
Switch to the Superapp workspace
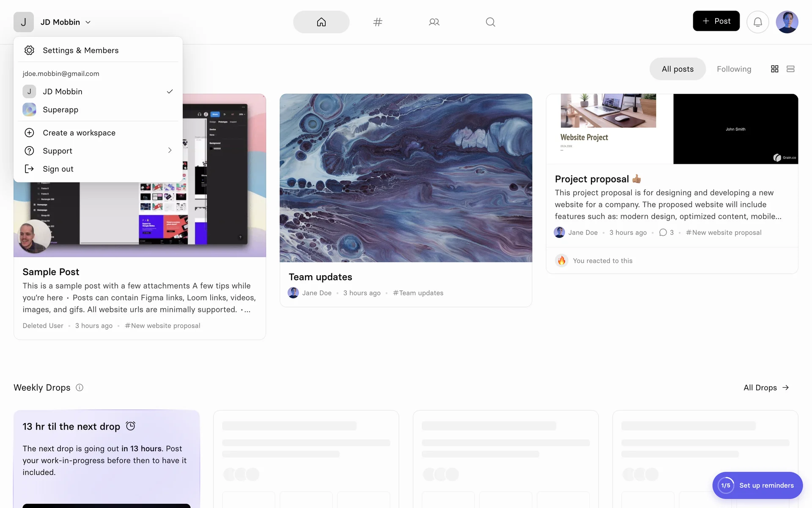[60, 110]
